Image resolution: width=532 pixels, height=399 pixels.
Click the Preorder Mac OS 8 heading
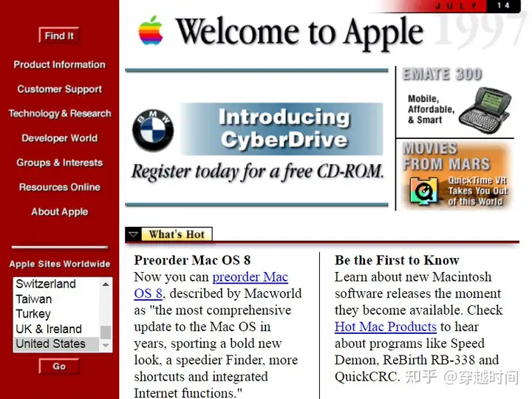click(192, 260)
